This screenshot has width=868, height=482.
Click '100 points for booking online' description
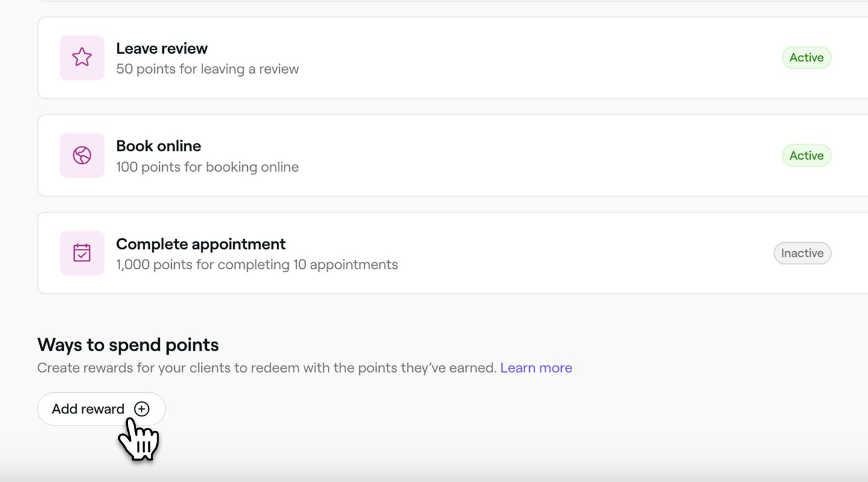[x=207, y=167]
